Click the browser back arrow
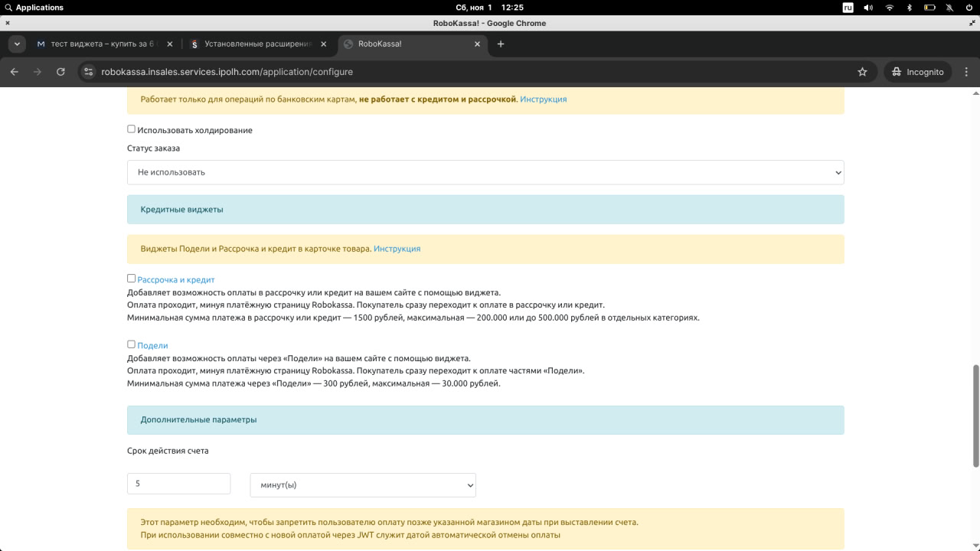Image resolution: width=980 pixels, height=551 pixels. click(14, 72)
